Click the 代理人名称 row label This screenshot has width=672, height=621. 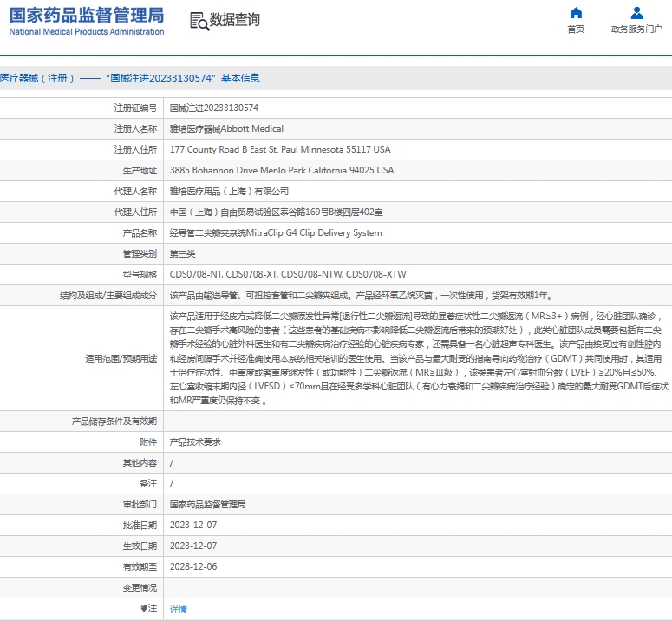[x=135, y=191]
